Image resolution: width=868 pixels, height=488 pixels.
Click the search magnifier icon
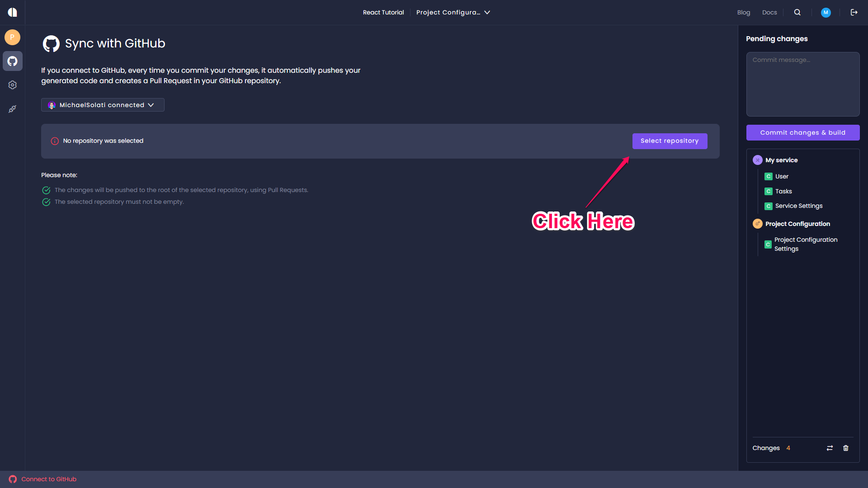(797, 12)
